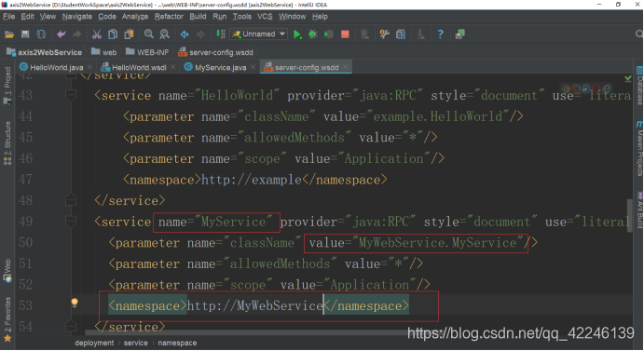Click the service breadcrumb at bottom
This screenshot has height=351, width=644.
point(135,343)
